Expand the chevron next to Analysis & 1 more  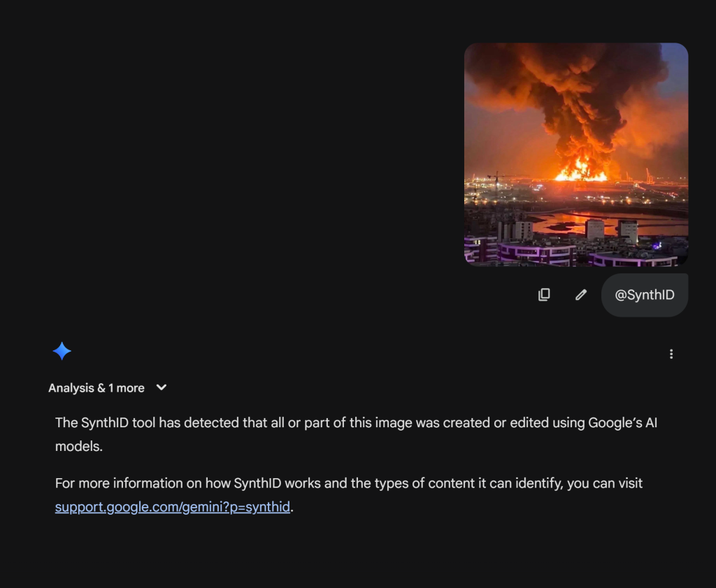tap(162, 387)
